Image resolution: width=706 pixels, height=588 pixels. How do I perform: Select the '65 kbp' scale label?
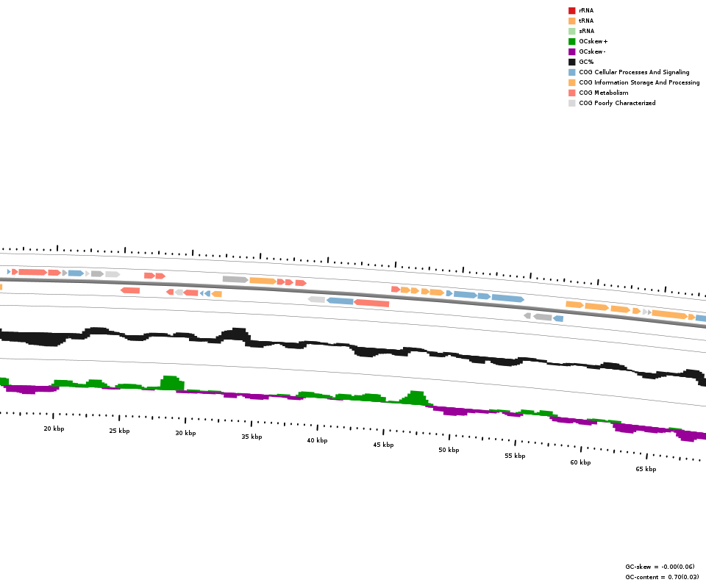coord(646,469)
